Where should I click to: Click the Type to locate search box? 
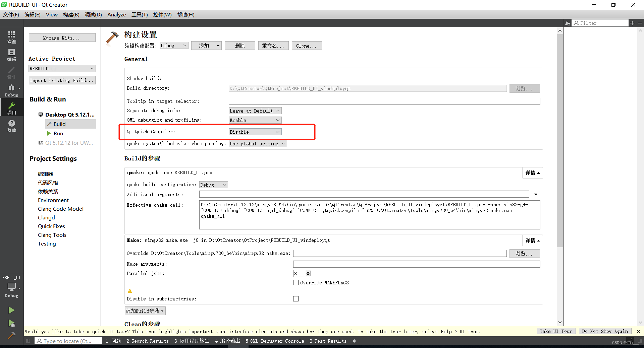click(68, 341)
